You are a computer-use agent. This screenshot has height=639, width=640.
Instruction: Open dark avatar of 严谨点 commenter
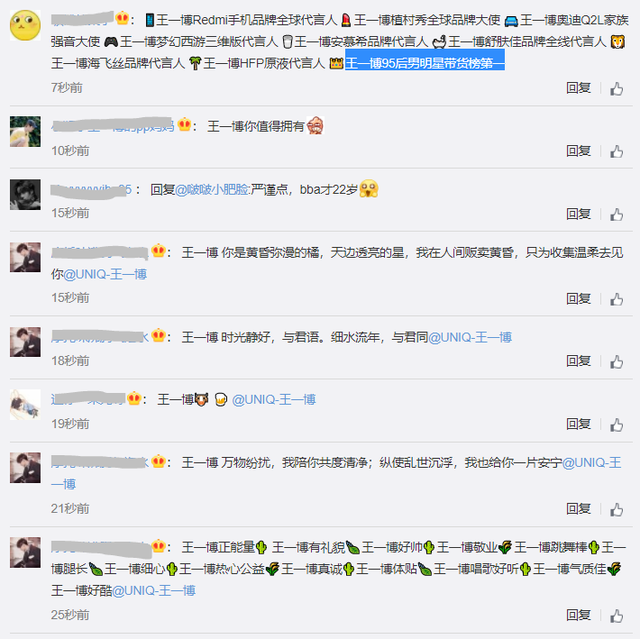[25, 195]
